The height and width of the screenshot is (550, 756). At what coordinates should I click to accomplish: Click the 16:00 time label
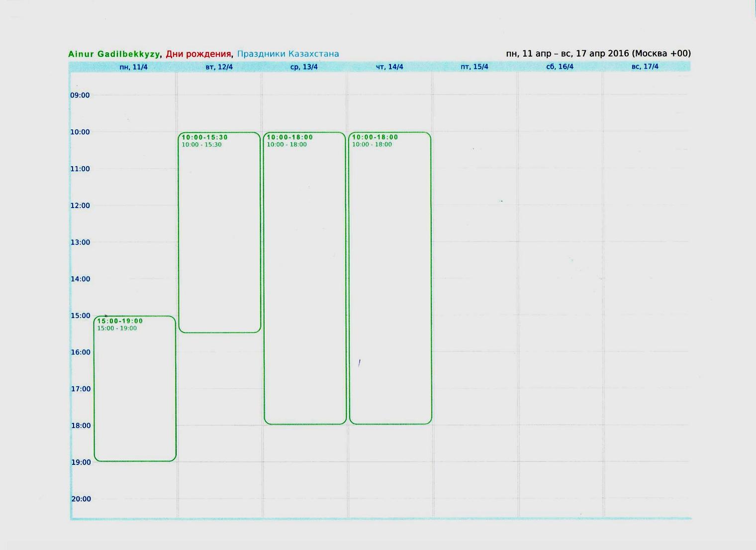point(81,352)
